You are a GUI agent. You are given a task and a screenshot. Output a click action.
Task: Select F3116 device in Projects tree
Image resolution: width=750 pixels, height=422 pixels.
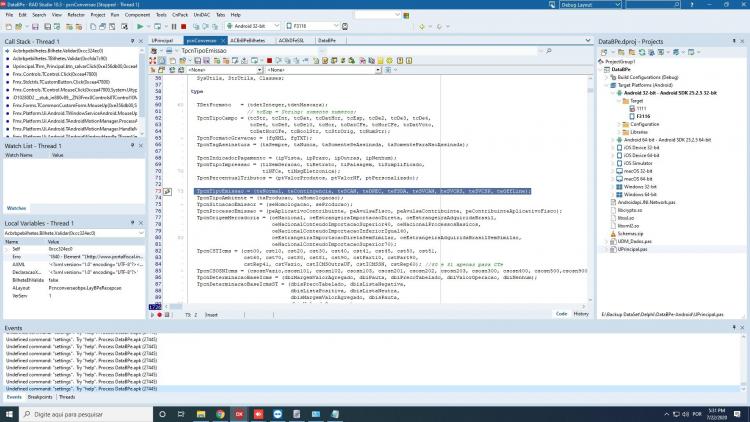643,116
